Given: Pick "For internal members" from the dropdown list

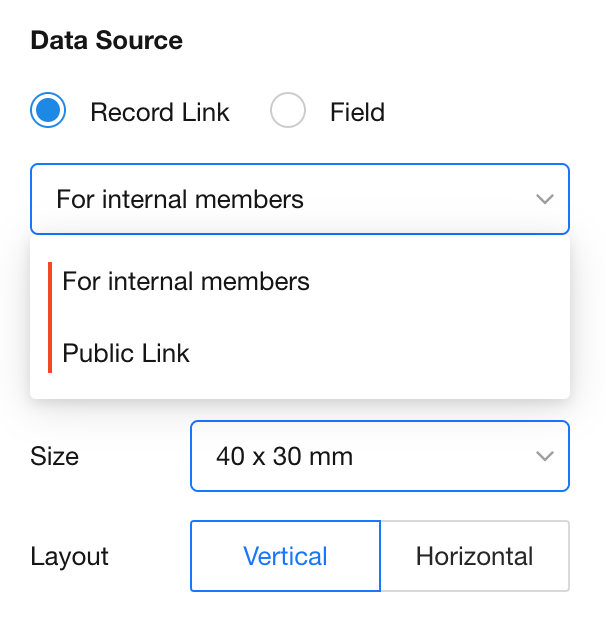Looking at the screenshot, I should [x=186, y=281].
